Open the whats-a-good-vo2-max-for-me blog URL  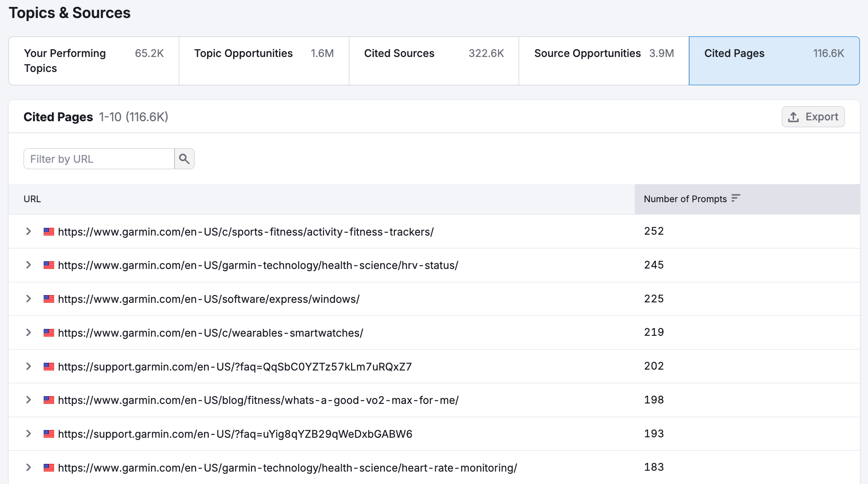click(258, 400)
